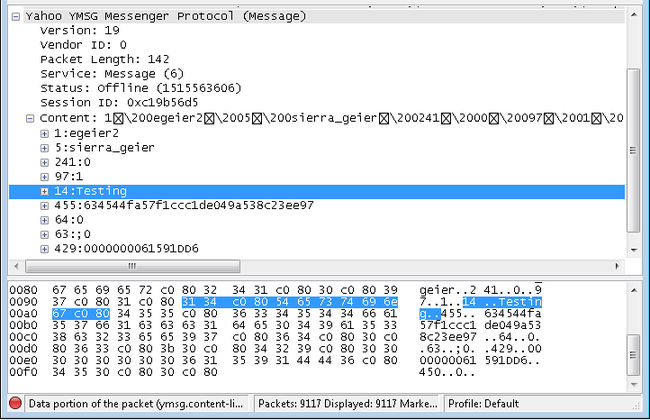Select the 14:Testing tree row
The image size is (650, 420).
pyautogui.click(x=317, y=192)
